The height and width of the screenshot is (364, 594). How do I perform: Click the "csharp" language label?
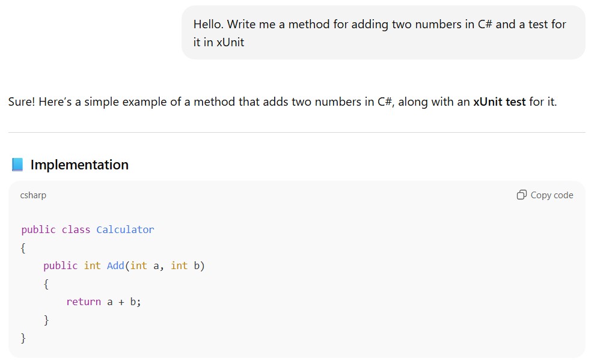click(x=33, y=195)
